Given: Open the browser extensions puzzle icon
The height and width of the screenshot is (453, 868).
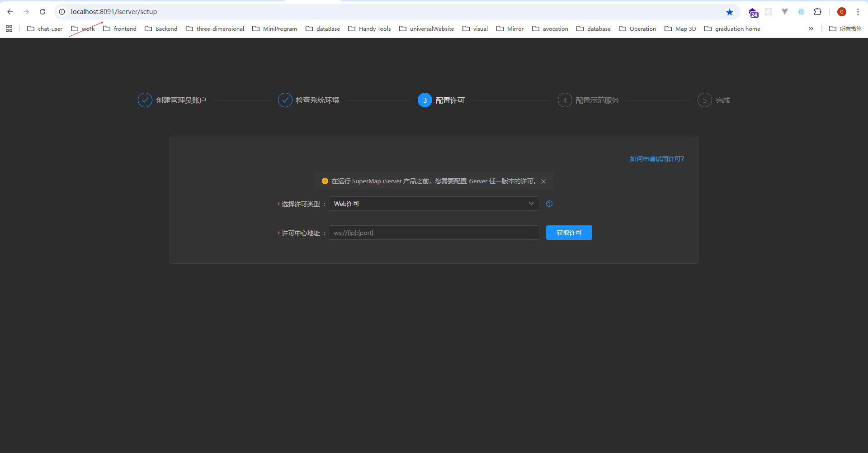Looking at the screenshot, I should click(x=817, y=12).
